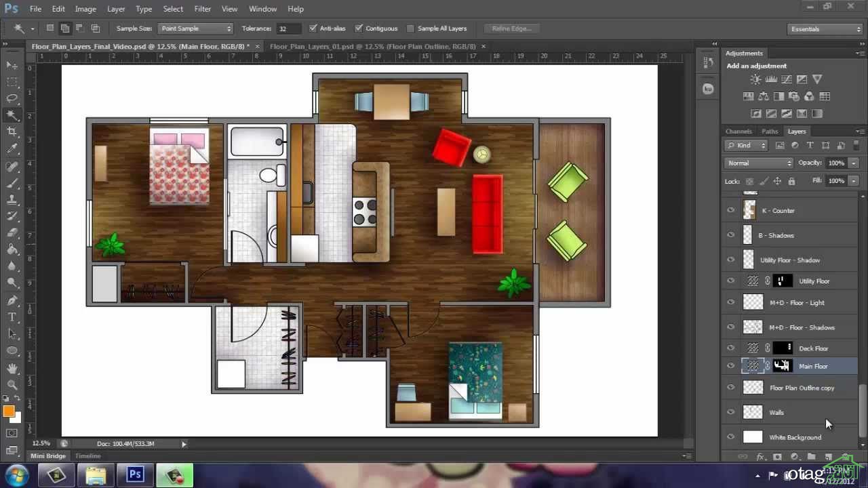Select the Move tool
Viewport: 868px width, 488px height.
12,65
